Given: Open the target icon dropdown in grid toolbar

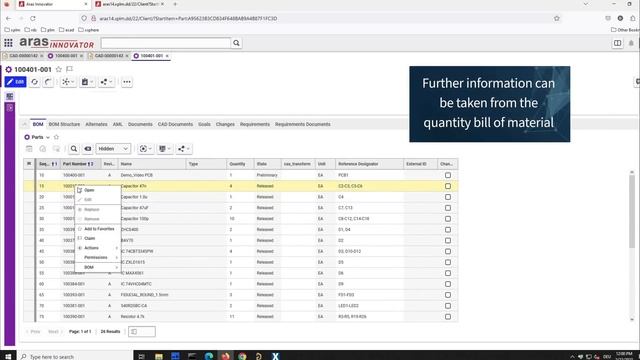Looking at the screenshot, I should pyautogui.click(x=146, y=149).
